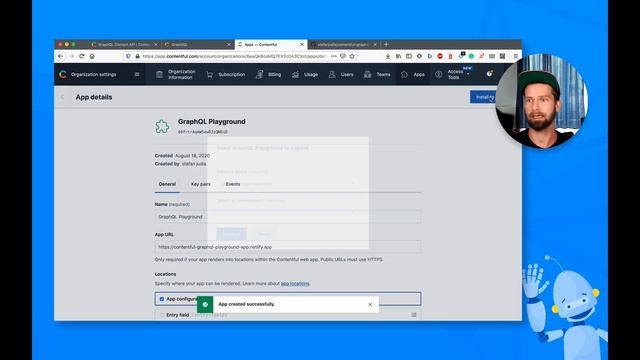This screenshot has width=640, height=360.
Task: Go to the Apps section in navbar
Action: (413, 74)
